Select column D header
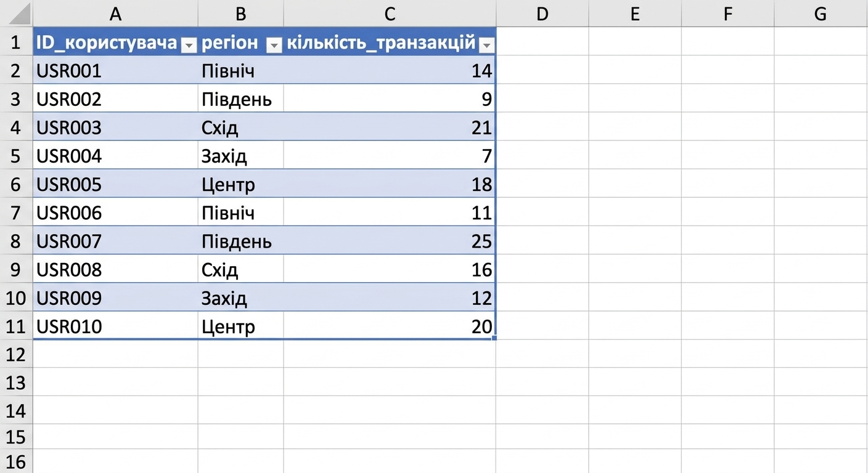 click(x=542, y=14)
